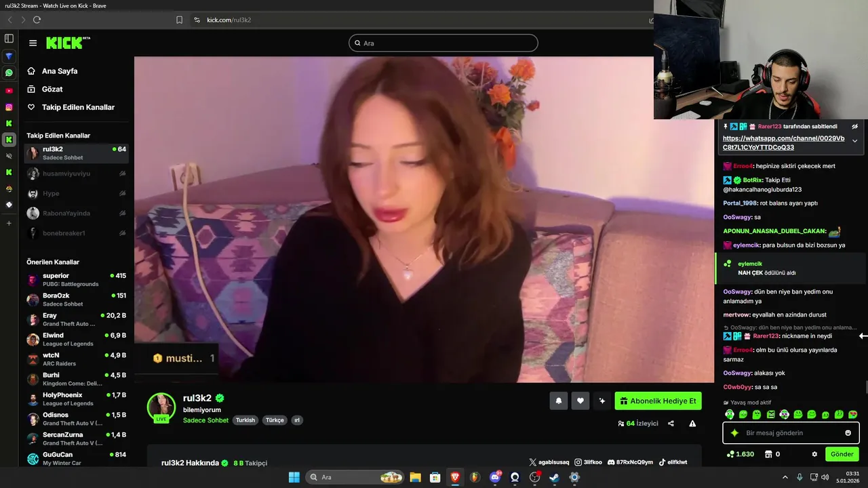This screenshot has height=488, width=868.
Task: Open Discord from taskbar
Action: [x=495, y=477]
